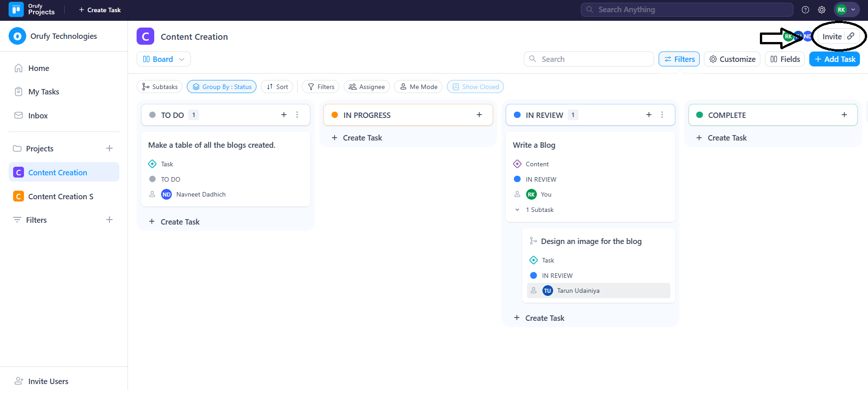
Task: Click the help question mark icon
Action: click(x=805, y=9)
